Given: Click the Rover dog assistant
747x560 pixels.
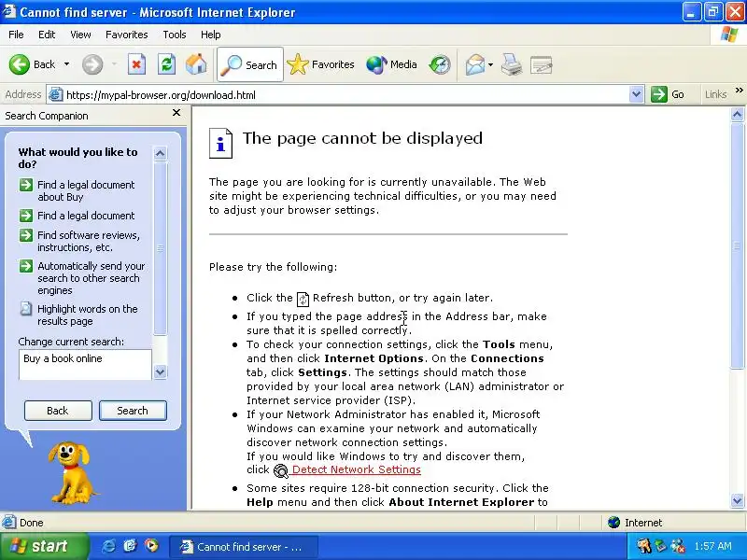Looking at the screenshot, I should click(x=72, y=472).
